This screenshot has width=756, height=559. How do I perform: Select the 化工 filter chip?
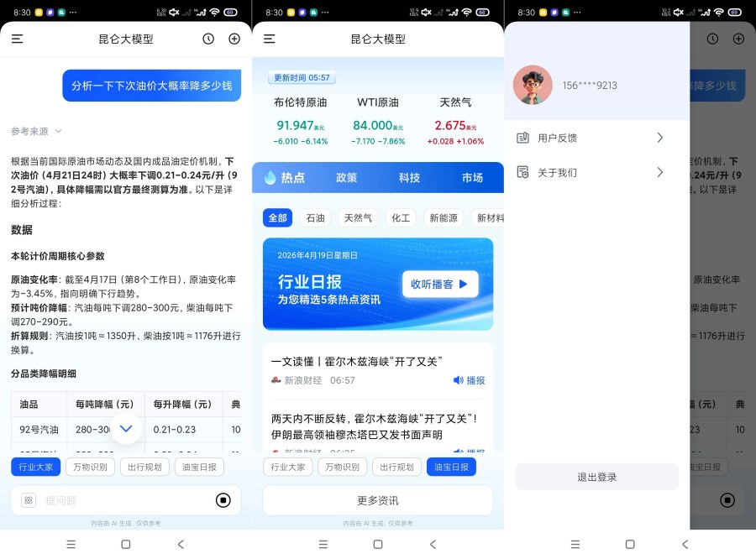pos(401,217)
